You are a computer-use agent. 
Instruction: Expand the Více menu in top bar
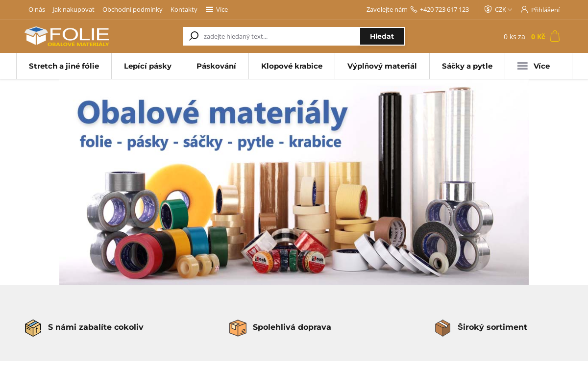pos(217,9)
